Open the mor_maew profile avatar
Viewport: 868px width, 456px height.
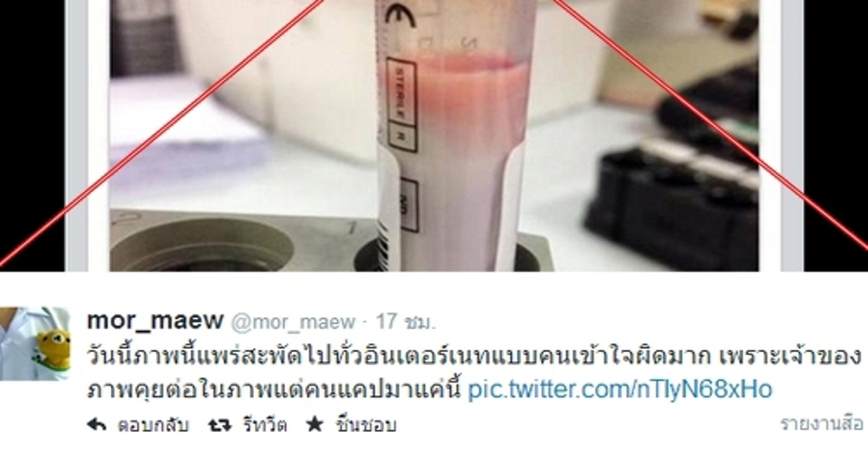pos(35,343)
